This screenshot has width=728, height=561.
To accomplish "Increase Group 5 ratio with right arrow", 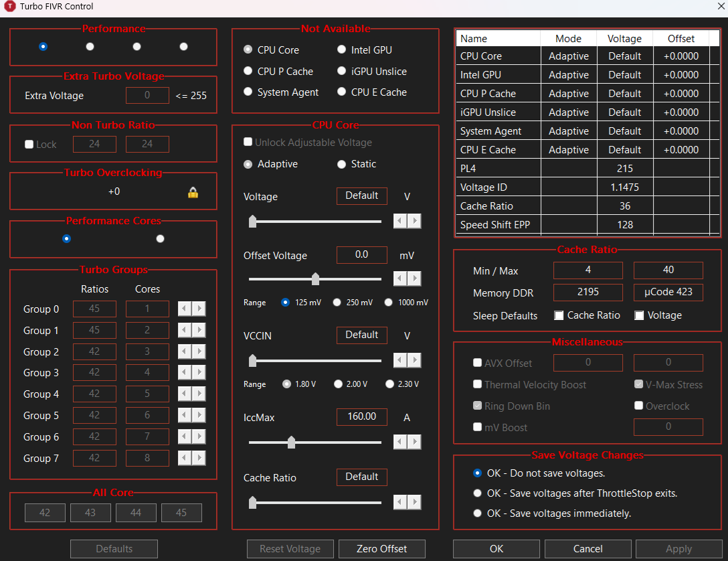I will pyautogui.click(x=199, y=415).
